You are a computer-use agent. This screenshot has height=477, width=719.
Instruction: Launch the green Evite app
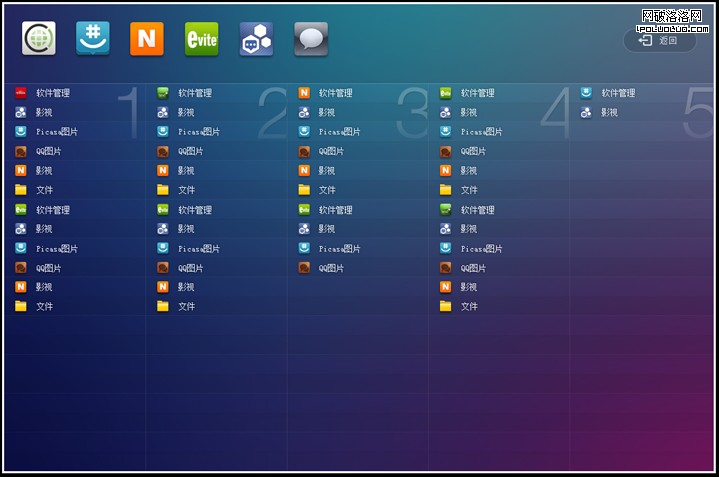pos(202,39)
